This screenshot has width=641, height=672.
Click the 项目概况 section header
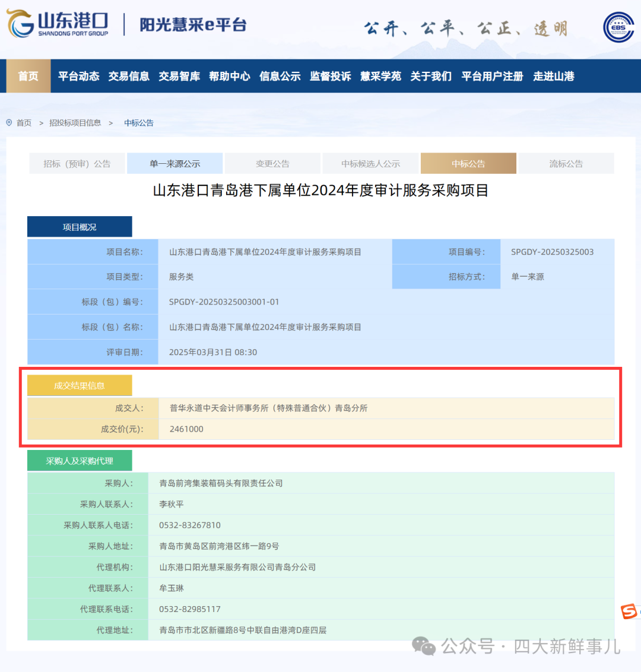(80, 227)
